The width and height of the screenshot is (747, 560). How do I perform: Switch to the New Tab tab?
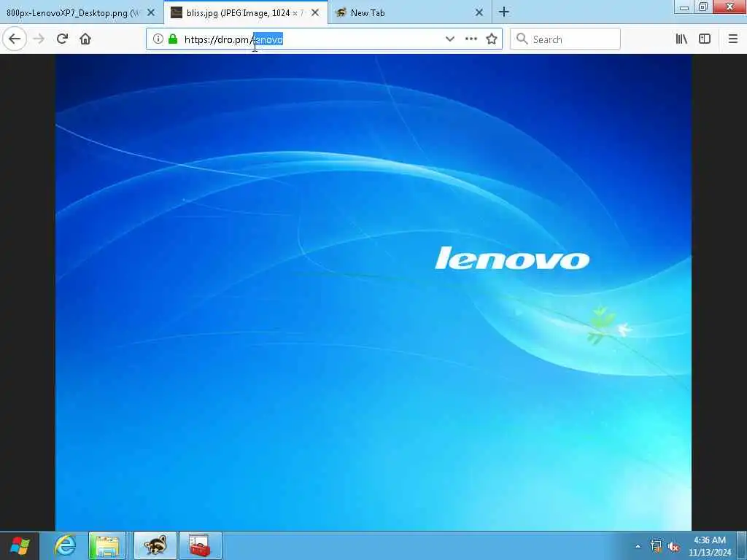point(410,13)
